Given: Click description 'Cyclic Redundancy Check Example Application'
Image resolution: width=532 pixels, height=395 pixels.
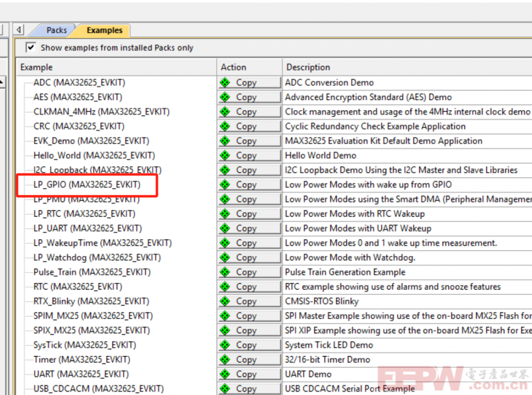Looking at the screenshot, I should [x=375, y=126].
